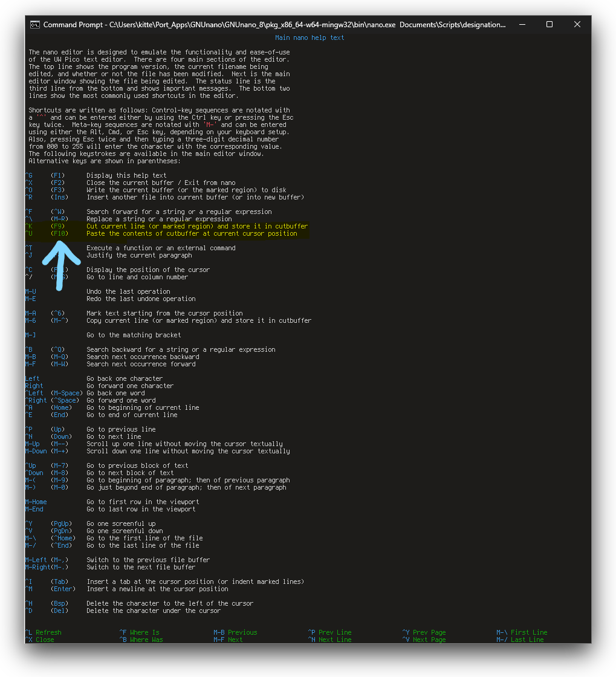Click 'Justify the current paragraph' line

click(x=140, y=255)
